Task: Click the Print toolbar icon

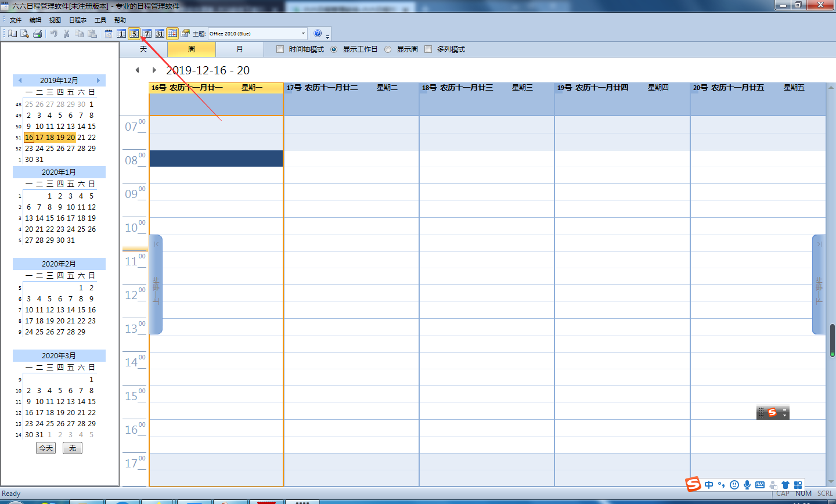Action: (x=37, y=34)
